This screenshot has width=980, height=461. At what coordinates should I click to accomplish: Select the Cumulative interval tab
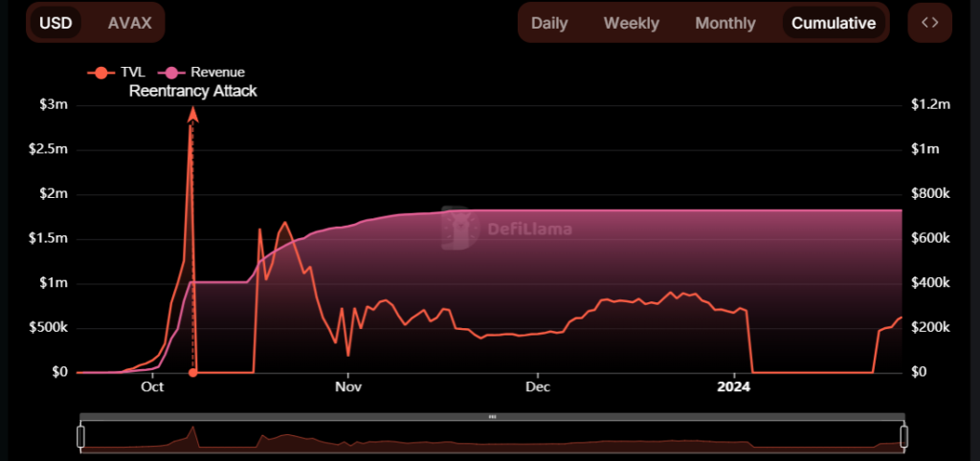(834, 23)
